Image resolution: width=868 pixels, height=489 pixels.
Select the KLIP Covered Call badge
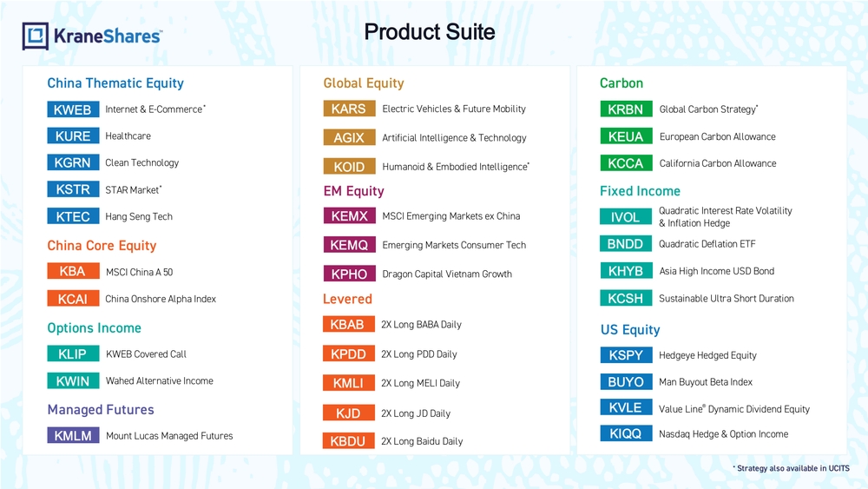pyautogui.click(x=73, y=354)
